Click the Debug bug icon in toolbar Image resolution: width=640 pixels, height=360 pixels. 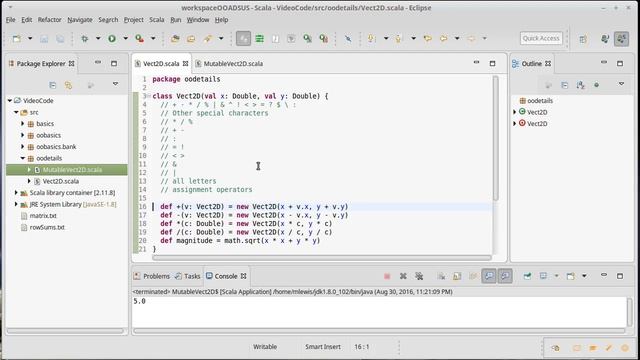[84, 39]
